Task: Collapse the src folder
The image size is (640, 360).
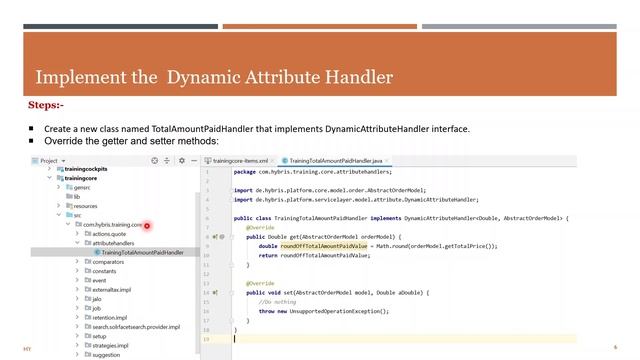Action: pyautogui.click(x=59, y=215)
